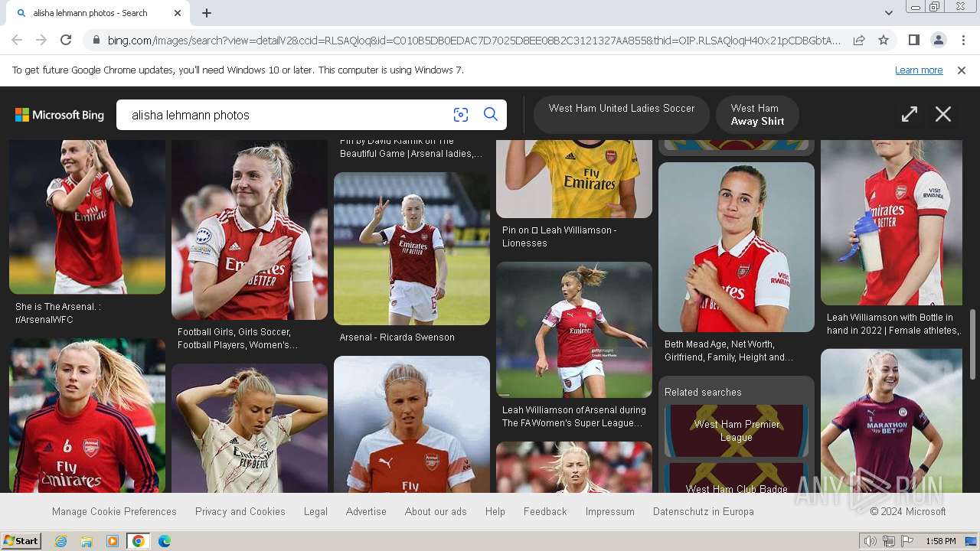
Task: Open player in Marathon Bet shirt image
Action: pyautogui.click(x=891, y=420)
